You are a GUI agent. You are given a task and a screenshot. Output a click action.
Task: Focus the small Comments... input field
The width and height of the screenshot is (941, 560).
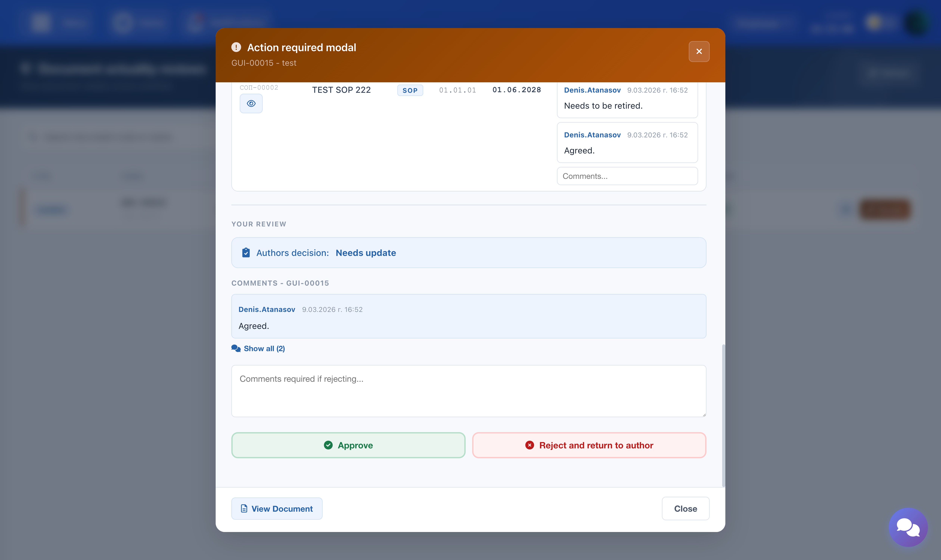[627, 176]
